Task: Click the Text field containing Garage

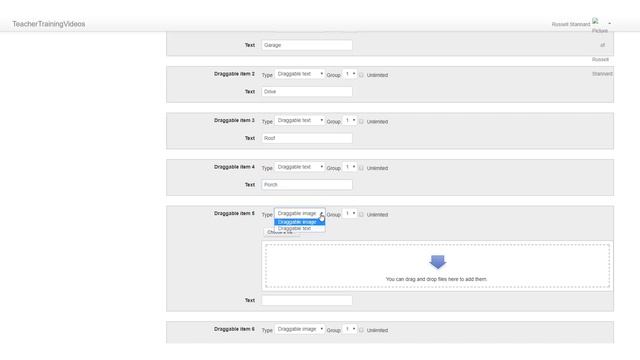Action: [307, 45]
